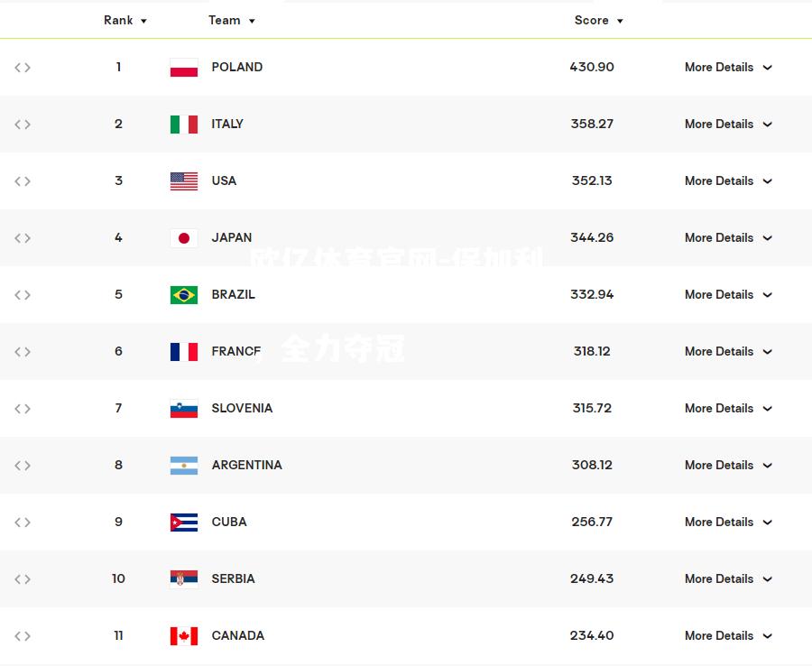Screen dimensions: 812x666
Task: Click the Slovenia flag thumbnail
Action: coord(184,409)
